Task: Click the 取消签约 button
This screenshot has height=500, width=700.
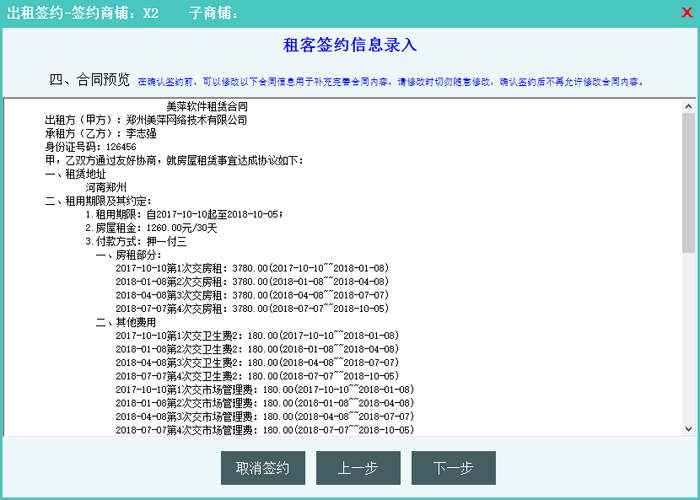Action: [262, 468]
